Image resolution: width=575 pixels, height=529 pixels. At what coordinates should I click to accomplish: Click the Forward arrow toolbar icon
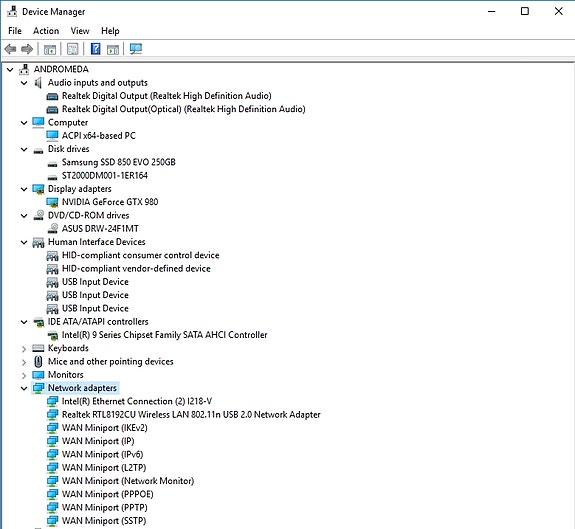(27, 49)
